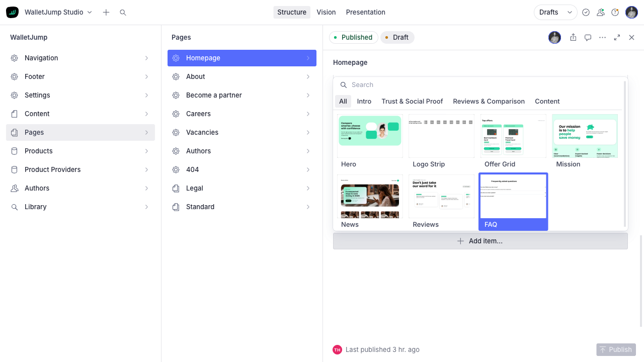Click the Content document icon in the sidebar

(15, 114)
